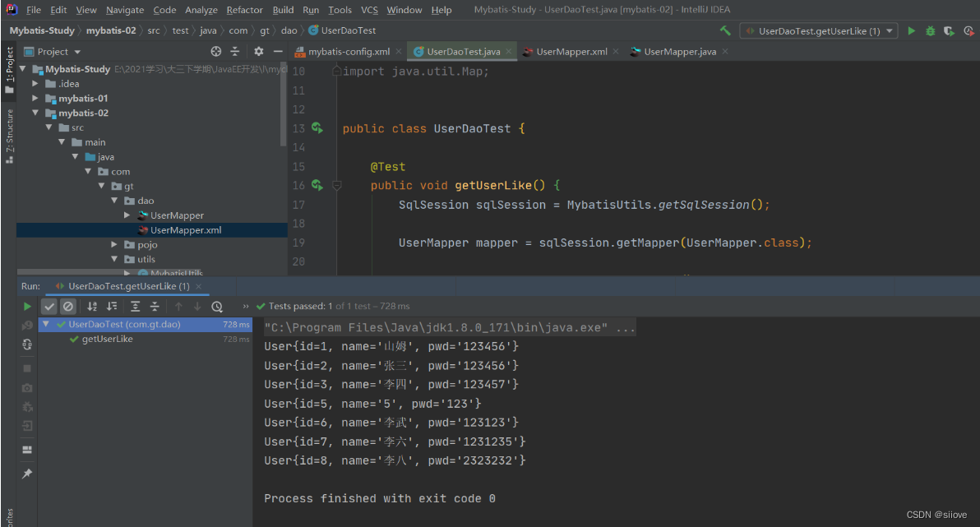Switch to UserMapper.xml editor tab
Image resolution: width=980 pixels, height=527 pixels.
[571, 52]
